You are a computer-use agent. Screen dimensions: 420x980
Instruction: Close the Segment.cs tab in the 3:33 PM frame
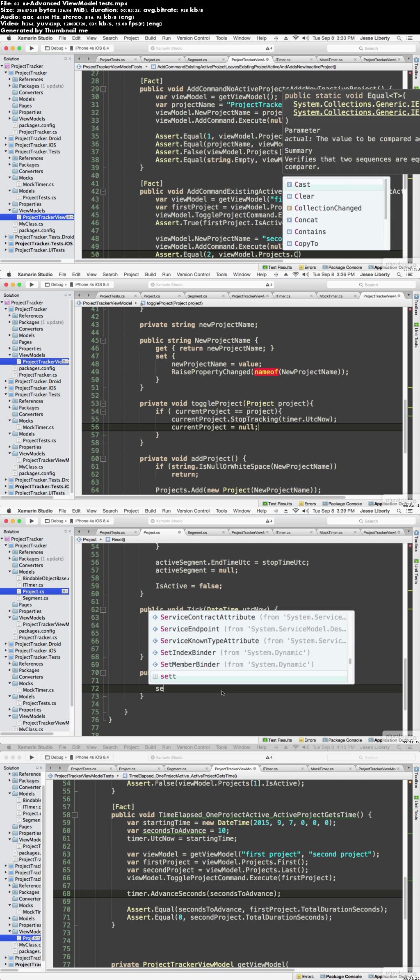(223, 60)
